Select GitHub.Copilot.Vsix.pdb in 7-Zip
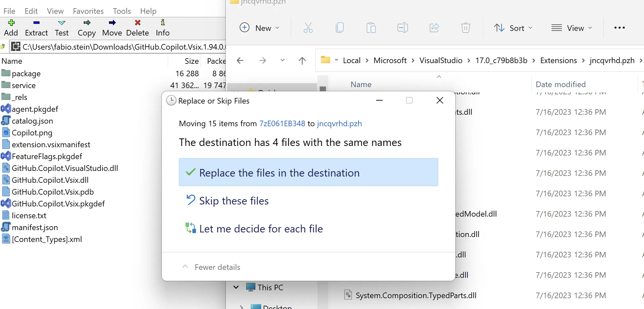This screenshot has width=644, height=309. point(48,192)
